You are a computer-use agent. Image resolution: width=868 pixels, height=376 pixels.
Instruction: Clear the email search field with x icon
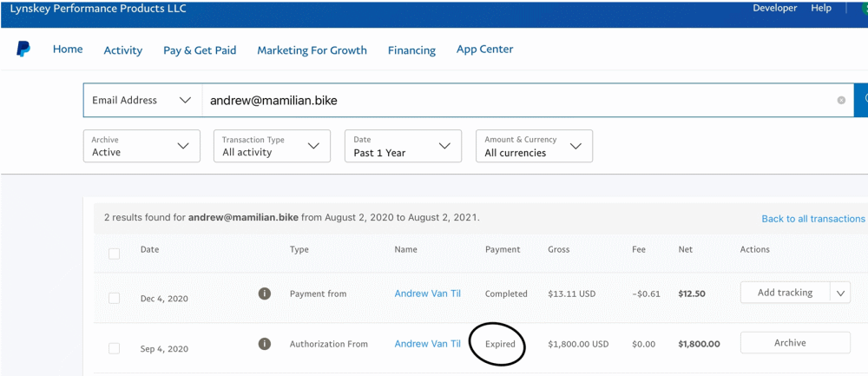coord(841,100)
